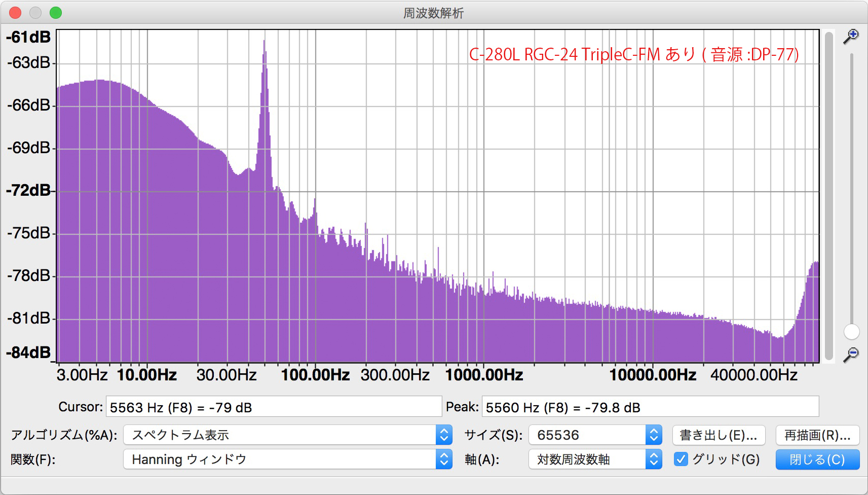Viewport: 868px width, 495px height.
Task: Click the 書き出し(E)... export button
Action: click(x=719, y=435)
